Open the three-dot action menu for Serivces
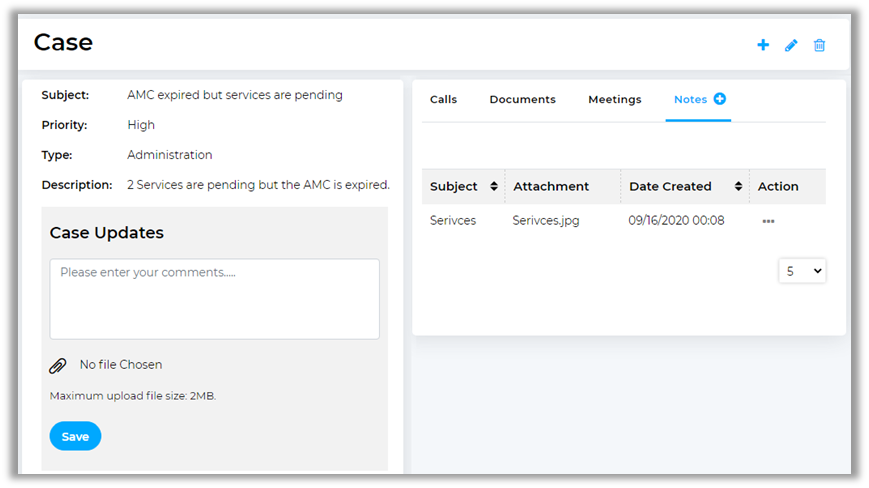Viewport: 869px width, 488px height. point(768,220)
